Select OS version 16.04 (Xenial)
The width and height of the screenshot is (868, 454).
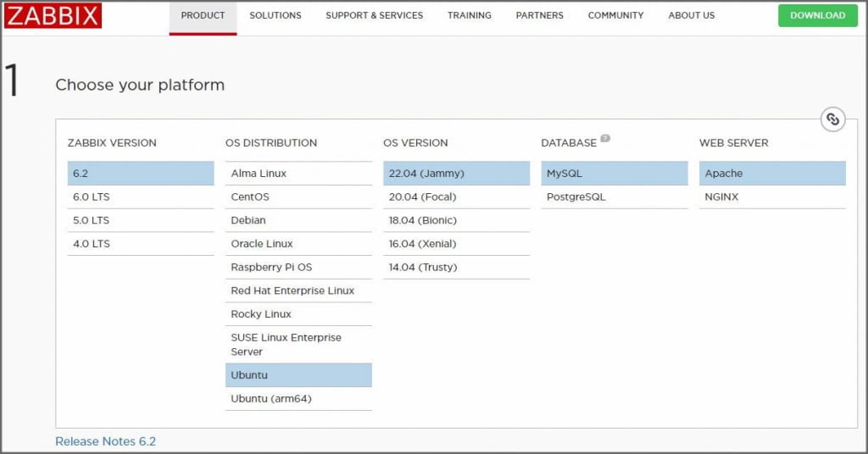click(x=456, y=244)
